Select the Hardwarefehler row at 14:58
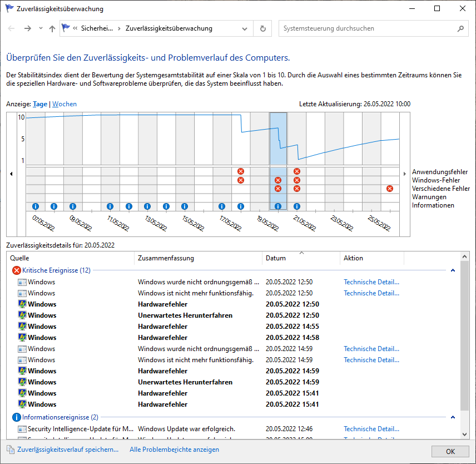The height and width of the screenshot is (464, 476). 233,338
